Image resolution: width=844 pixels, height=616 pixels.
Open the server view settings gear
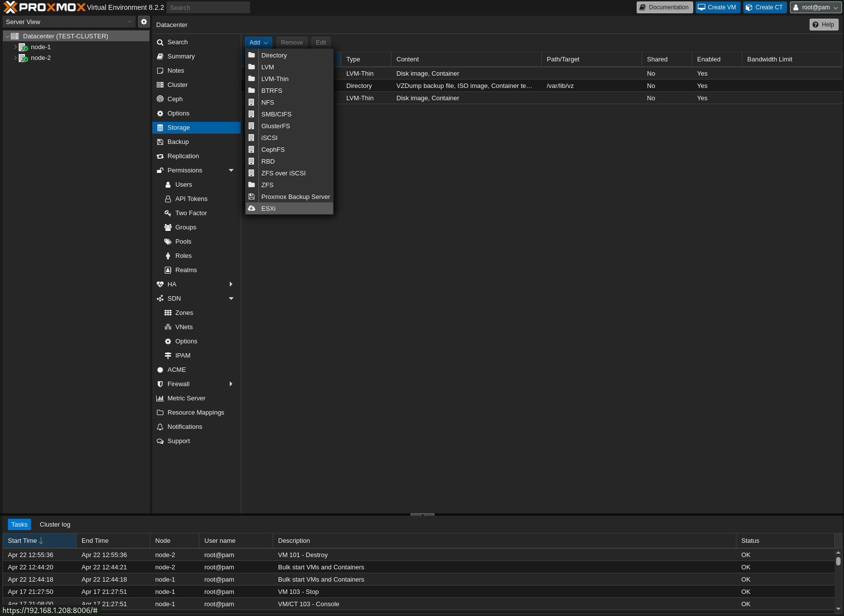(x=144, y=22)
